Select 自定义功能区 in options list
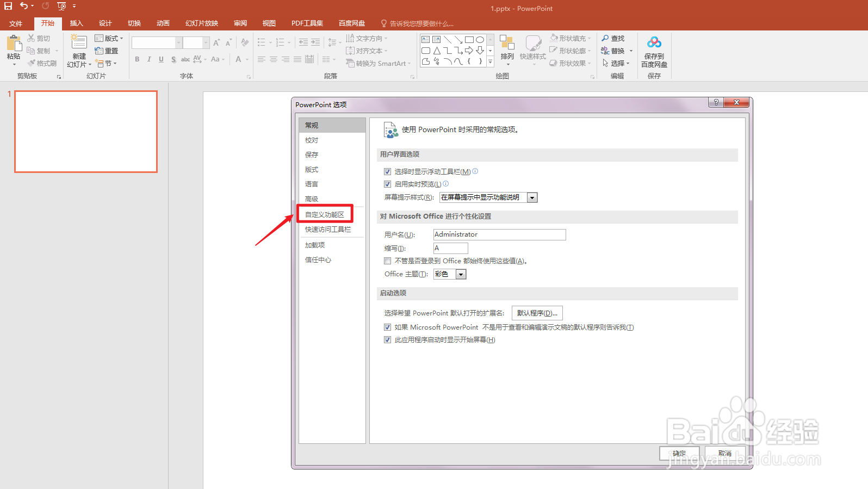The width and height of the screenshot is (868, 489). tap(325, 214)
